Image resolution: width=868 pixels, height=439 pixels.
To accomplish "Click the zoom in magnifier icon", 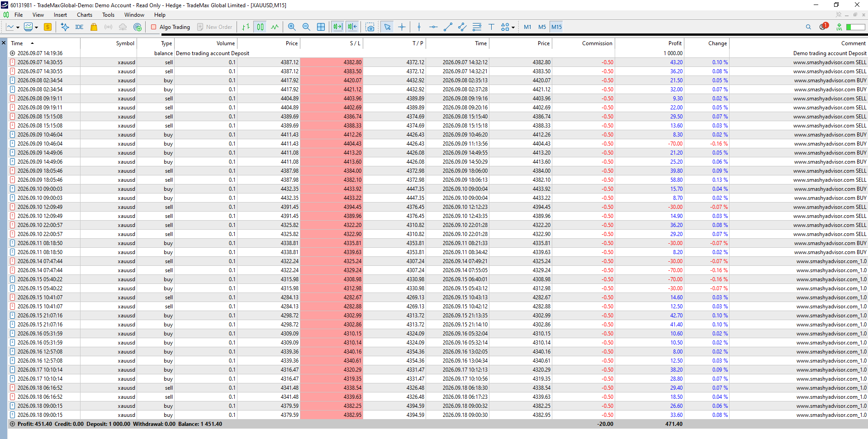I will 292,27.
